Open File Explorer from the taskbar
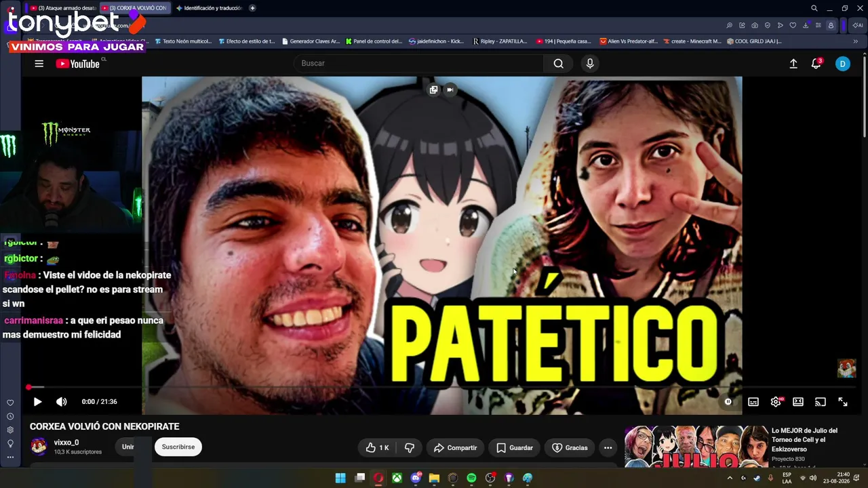 pos(434,478)
